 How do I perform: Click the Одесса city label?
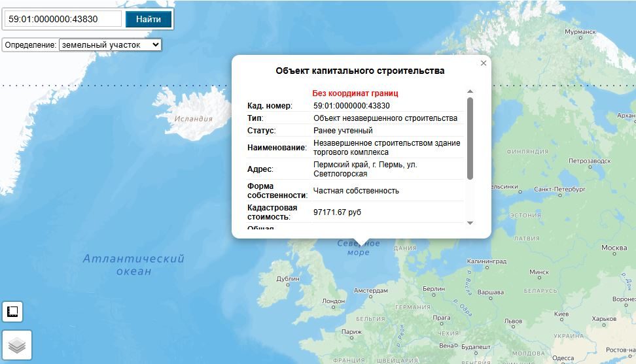(563, 358)
